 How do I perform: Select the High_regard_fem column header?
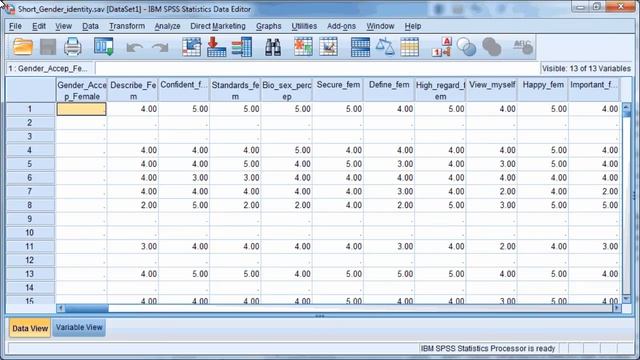[x=440, y=90]
